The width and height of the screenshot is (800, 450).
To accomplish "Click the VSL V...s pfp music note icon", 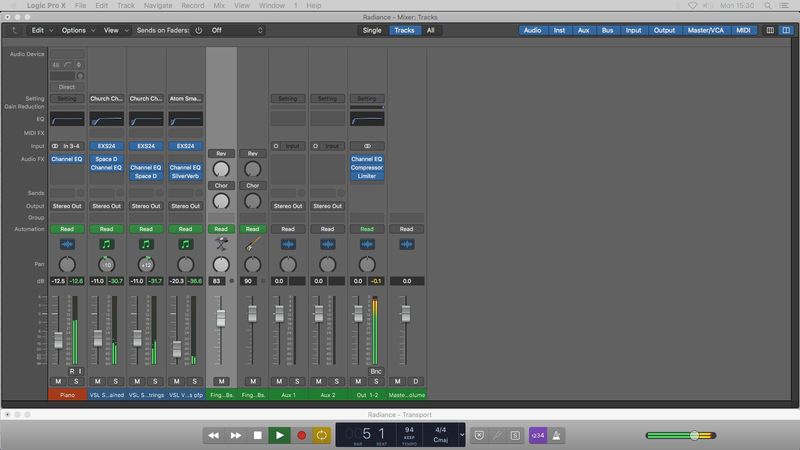I will pos(185,244).
